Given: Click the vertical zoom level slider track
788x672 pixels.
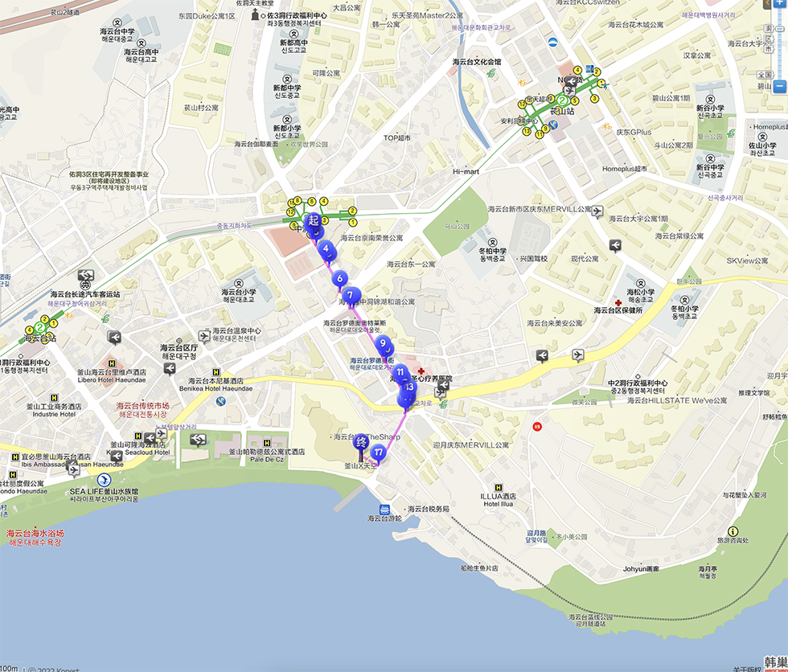Looking at the screenshot, I should (779, 43).
